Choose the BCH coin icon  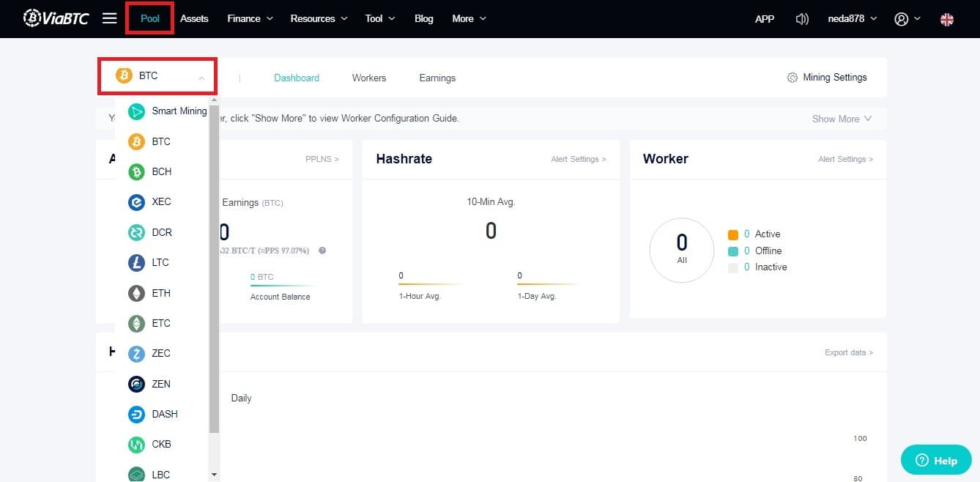[136, 171]
